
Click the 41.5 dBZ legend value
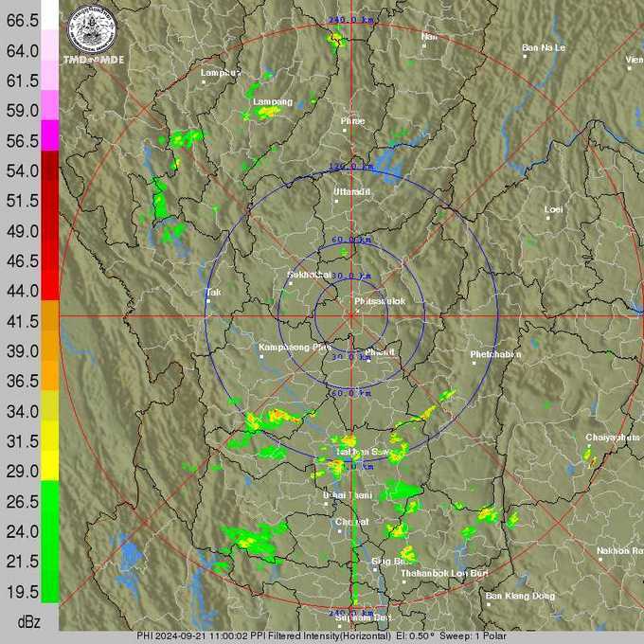coord(23,322)
